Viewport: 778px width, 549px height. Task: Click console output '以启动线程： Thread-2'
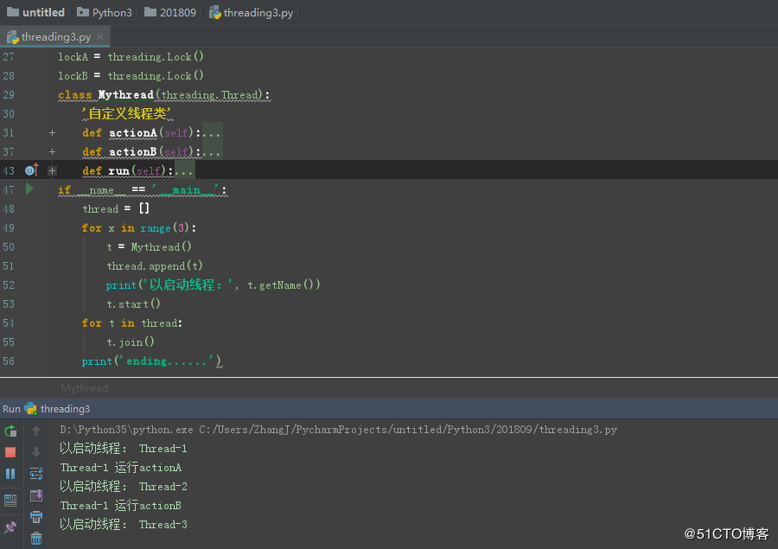point(124,486)
